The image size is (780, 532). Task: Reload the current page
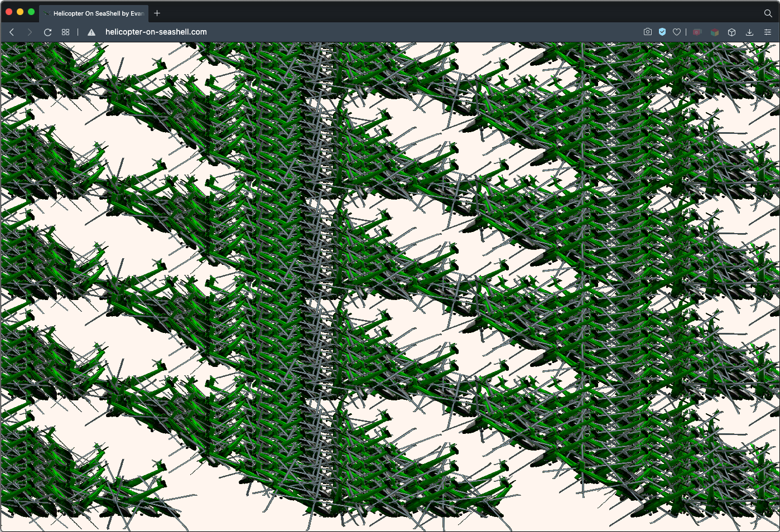tap(47, 32)
